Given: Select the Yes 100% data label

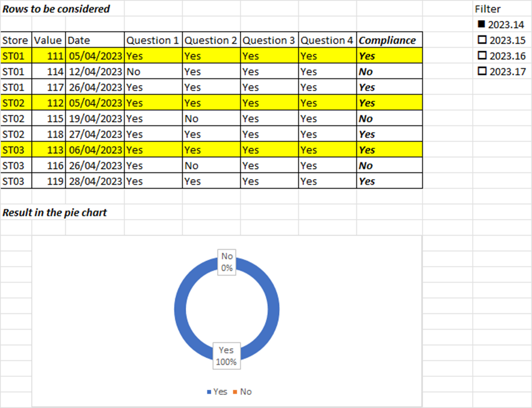Looking at the screenshot, I should tap(226, 356).
